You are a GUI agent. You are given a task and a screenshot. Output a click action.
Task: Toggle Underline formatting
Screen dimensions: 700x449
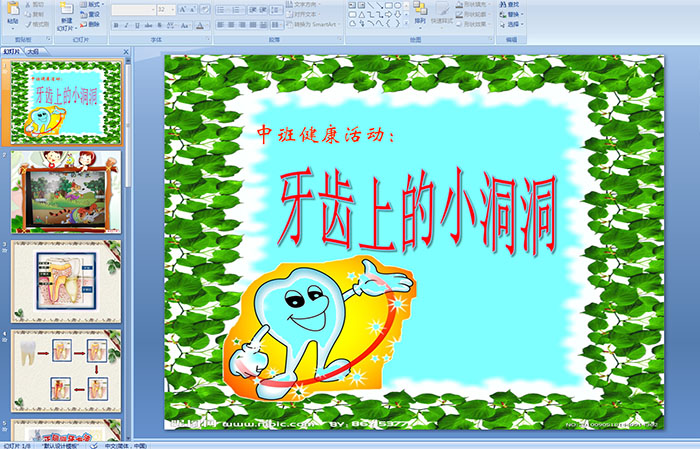pyautogui.click(x=137, y=25)
